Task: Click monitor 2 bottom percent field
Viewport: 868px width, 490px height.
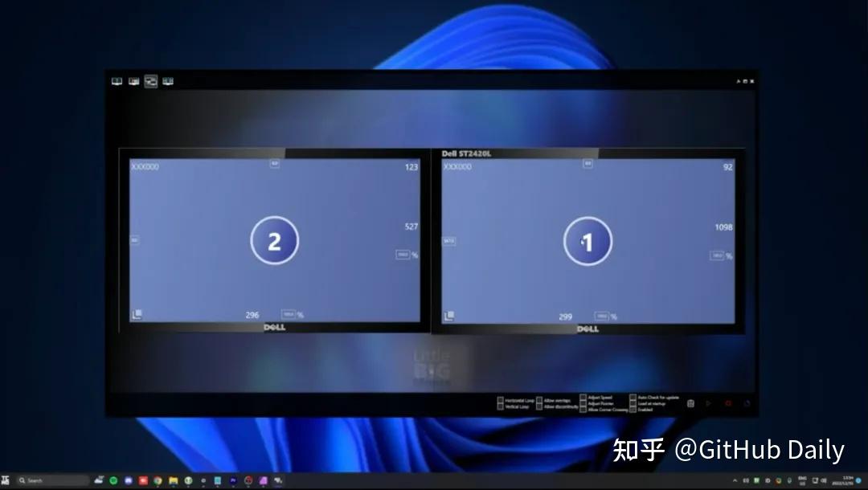Action: tap(289, 314)
